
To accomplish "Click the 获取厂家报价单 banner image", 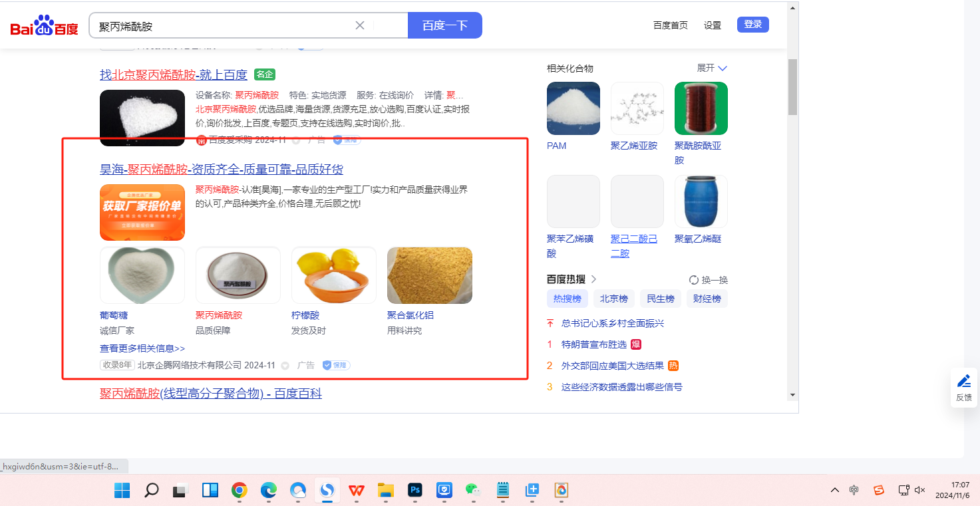I will click(x=142, y=212).
